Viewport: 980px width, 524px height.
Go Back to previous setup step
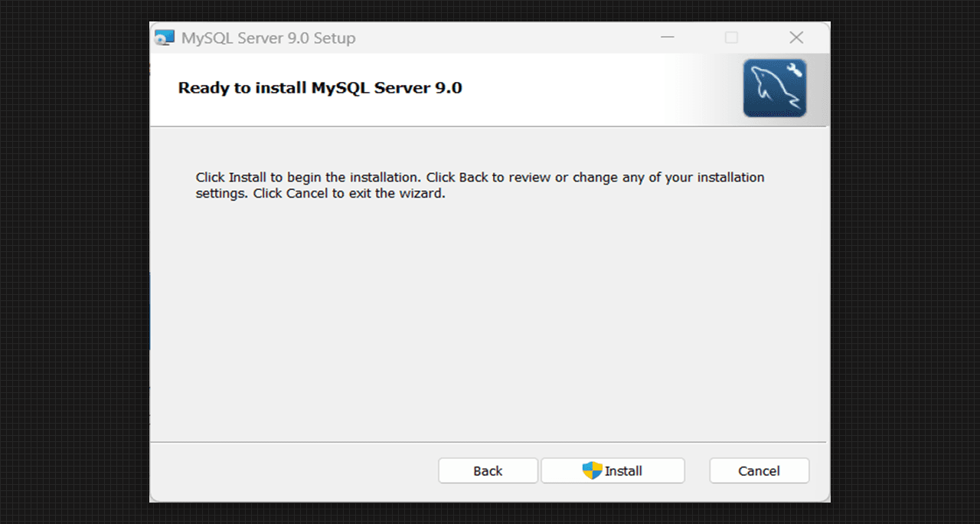tap(488, 471)
